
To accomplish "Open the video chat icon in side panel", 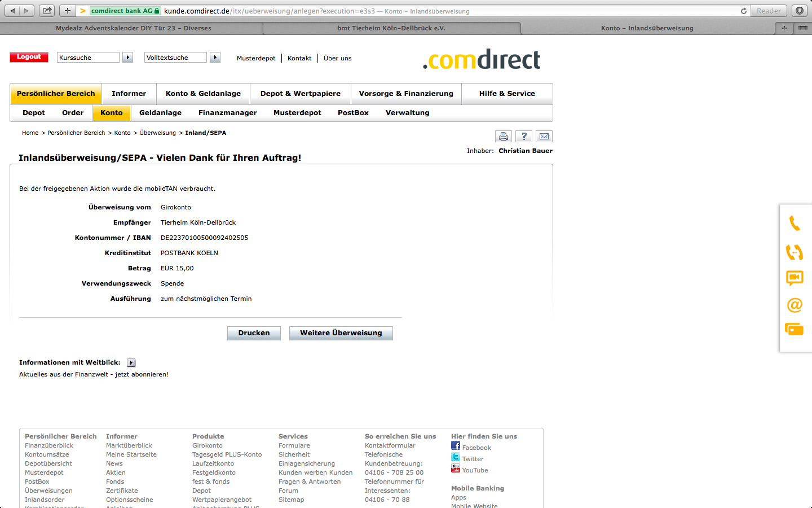I will (795, 277).
